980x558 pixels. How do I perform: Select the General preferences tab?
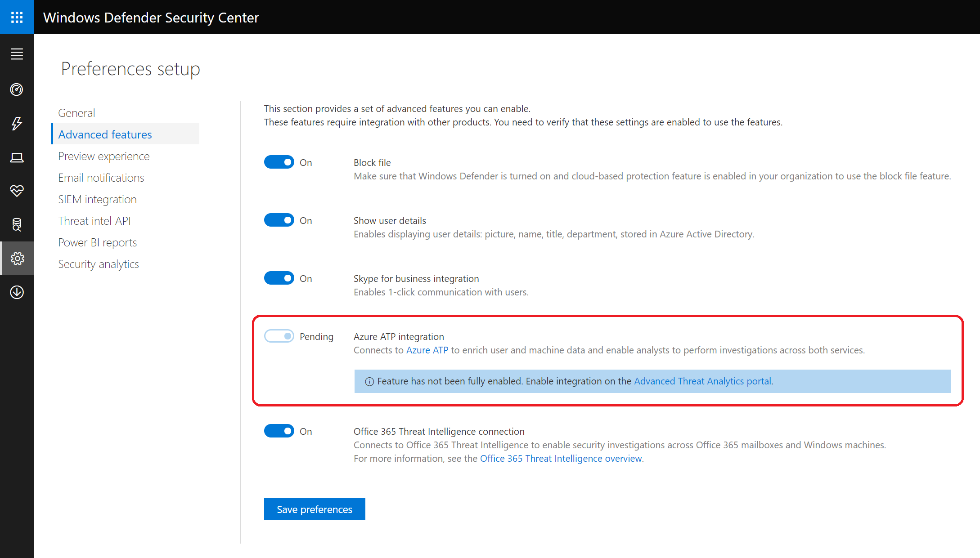(x=76, y=113)
